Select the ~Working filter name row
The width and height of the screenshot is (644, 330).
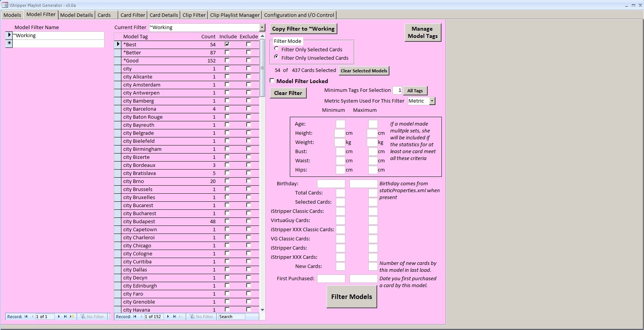point(58,35)
